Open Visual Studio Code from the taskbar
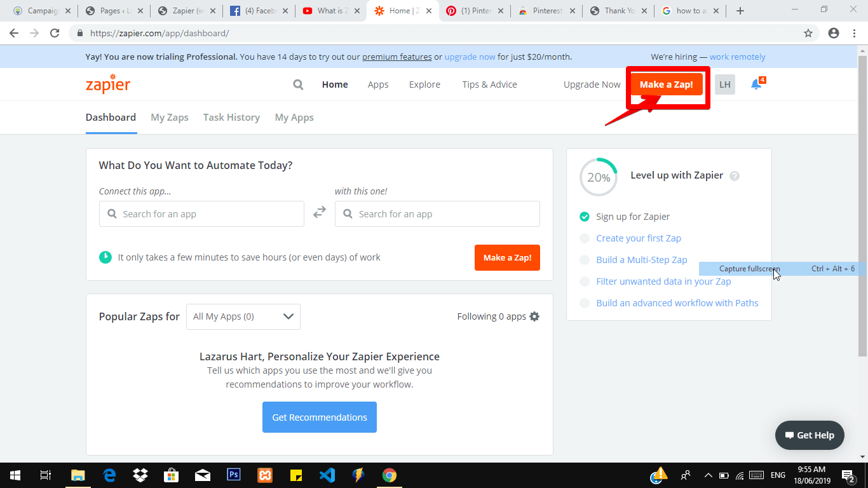This screenshot has height=488, width=868. (x=327, y=475)
